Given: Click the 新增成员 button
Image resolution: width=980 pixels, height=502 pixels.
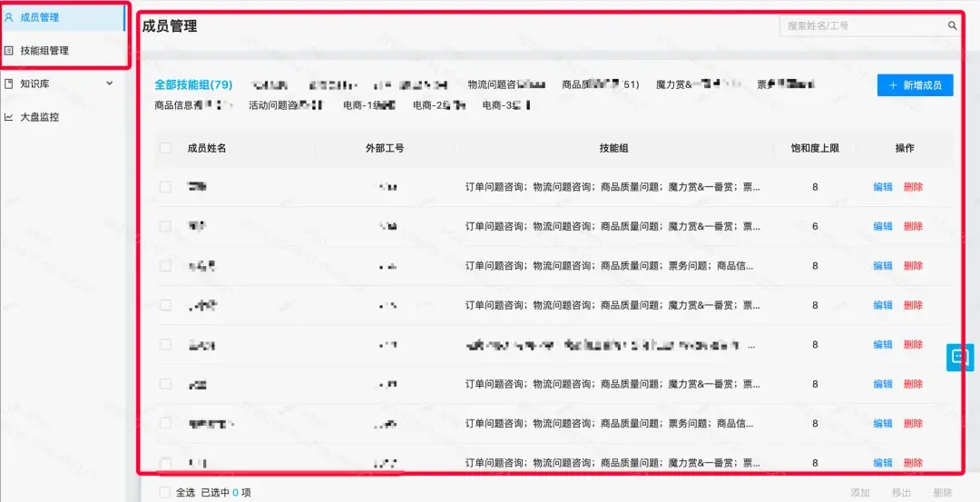Looking at the screenshot, I should [x=915, y=85].
